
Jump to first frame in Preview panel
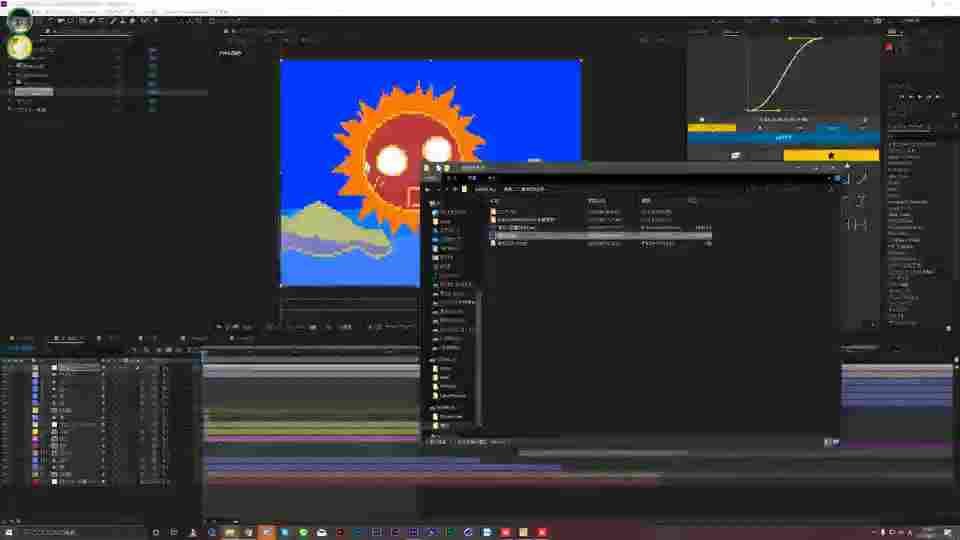(x=901, y=97)
